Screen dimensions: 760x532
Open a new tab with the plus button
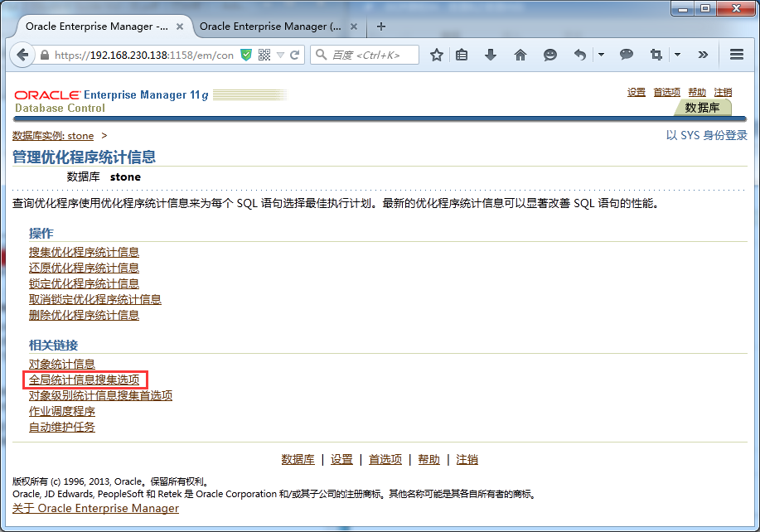click(381, 27)
